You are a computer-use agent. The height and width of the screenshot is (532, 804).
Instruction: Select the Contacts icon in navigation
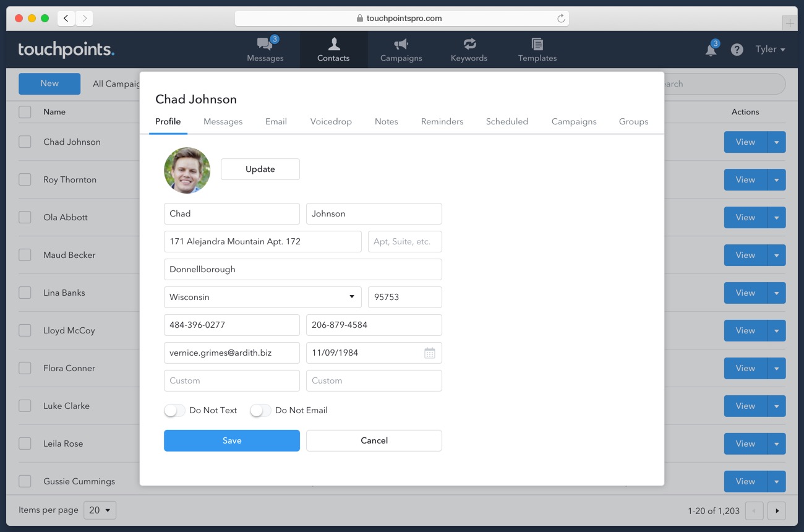coord(333,43)
